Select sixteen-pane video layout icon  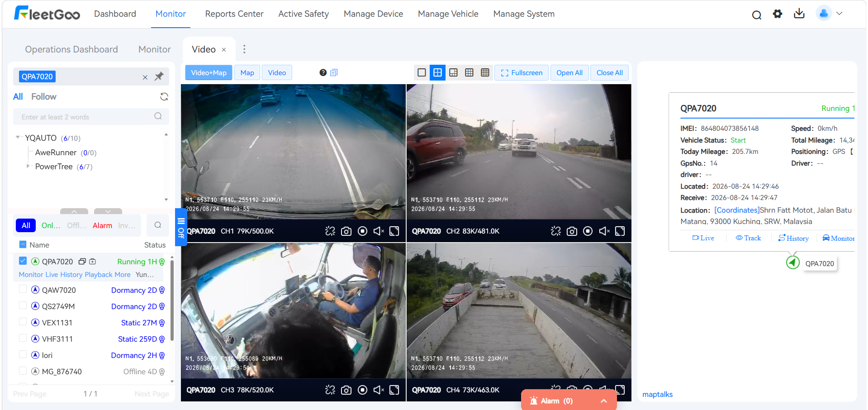[485, 72]
